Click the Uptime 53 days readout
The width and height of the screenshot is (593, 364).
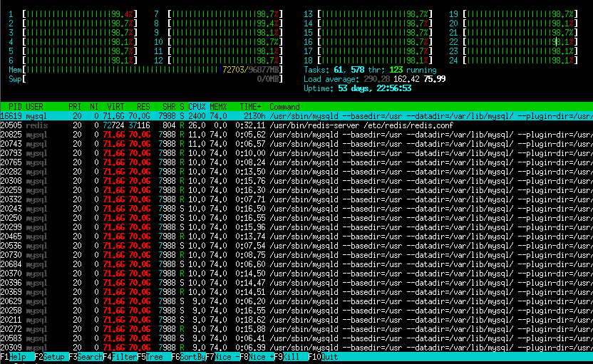click(357, 88)
